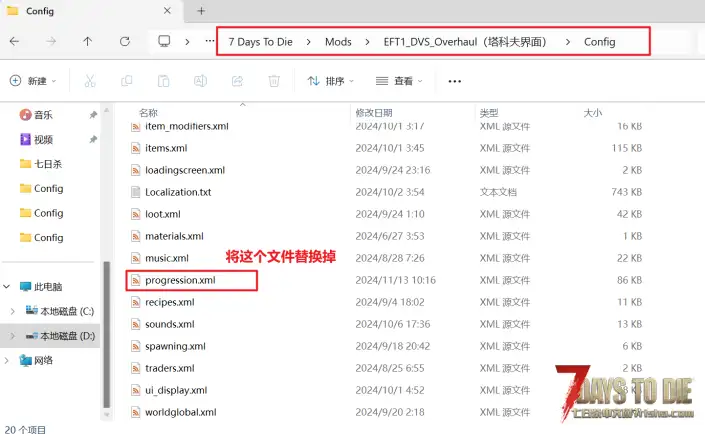Refresh the current folder view

(125, 41)
